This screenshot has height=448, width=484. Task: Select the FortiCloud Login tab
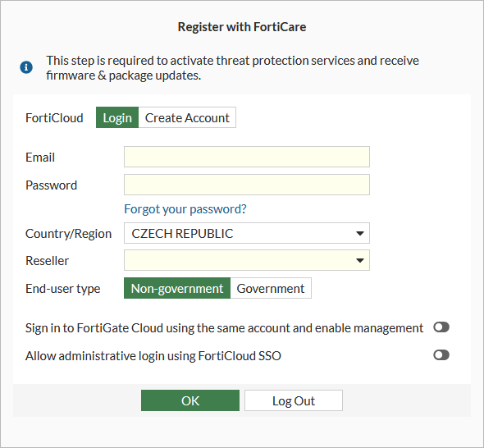coord(117,117)
